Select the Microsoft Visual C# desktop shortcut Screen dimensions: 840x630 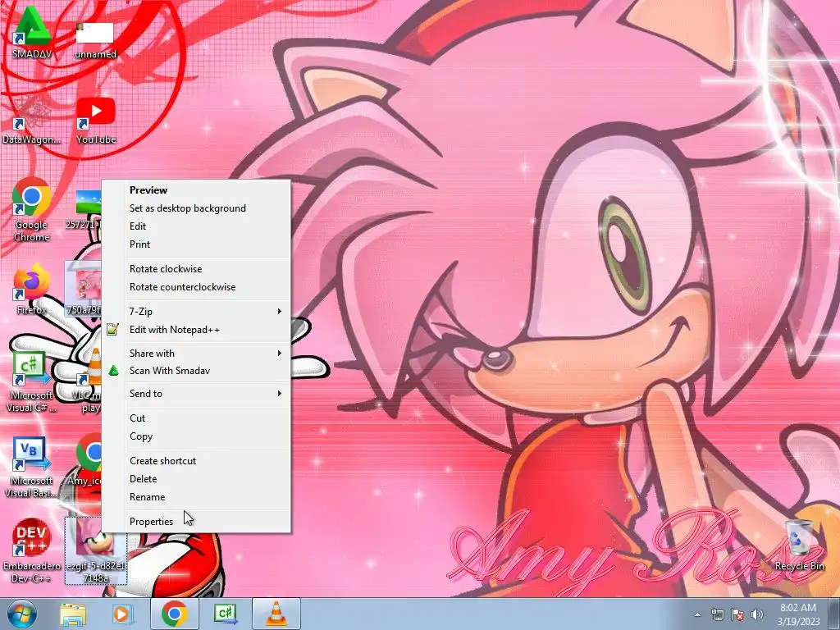point(32,381)
